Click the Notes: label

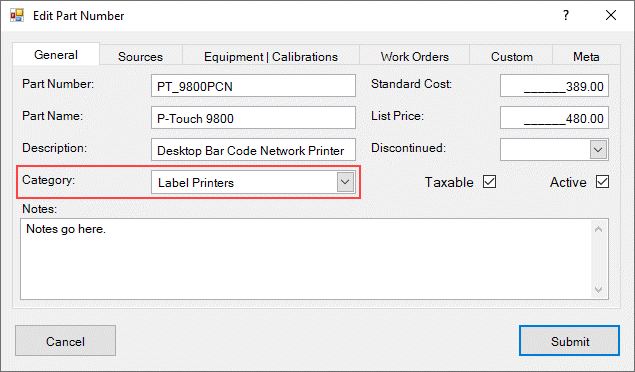tap(40, 209)
